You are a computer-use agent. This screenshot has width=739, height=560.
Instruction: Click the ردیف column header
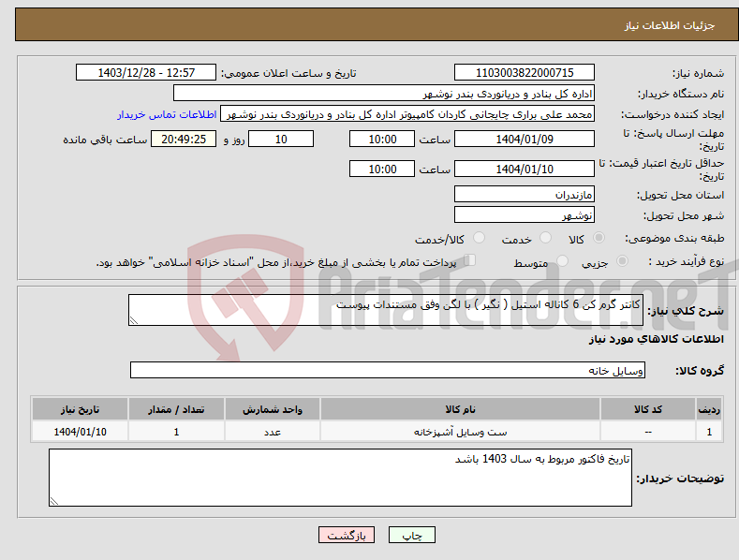pyautogui.click(x=709, y=409)
